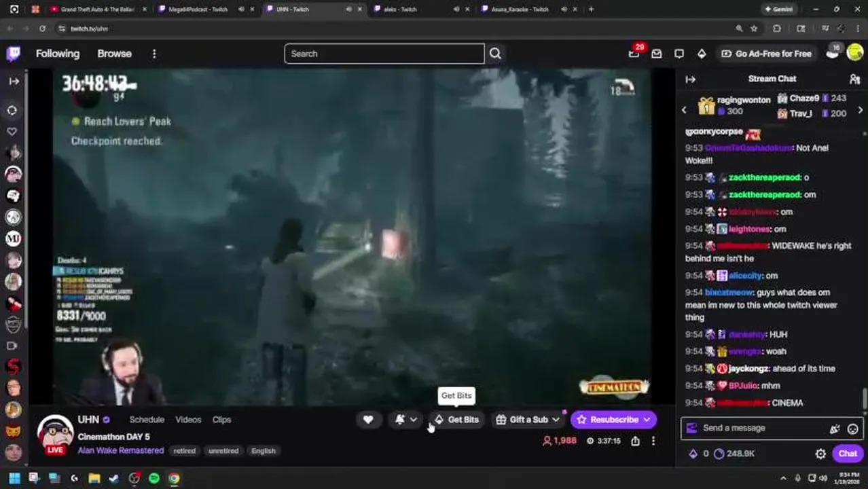This screenshot has height=489, width=868.
Task: Open Twitch notifications with 29 badge
Action: [x=634, y=53]
